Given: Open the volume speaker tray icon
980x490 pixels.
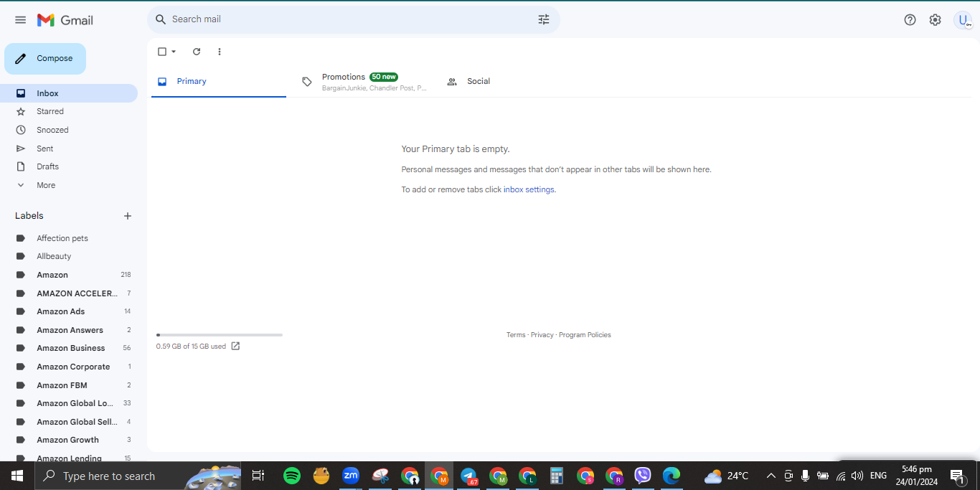Looking at the screenshot, I should click(857, 476).
